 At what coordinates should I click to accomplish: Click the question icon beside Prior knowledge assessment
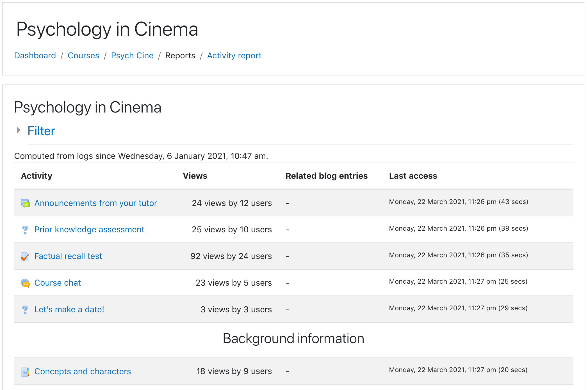[25, 230]
